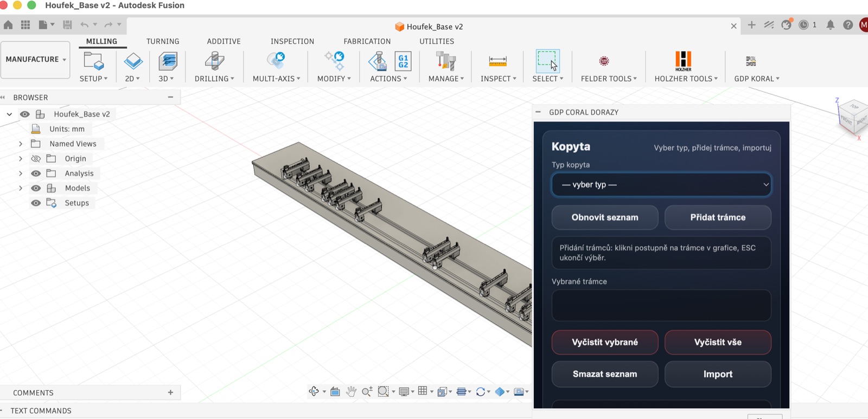Viewport: 868px width, 419px height.
Task: Open the job status clock icon
Action: point(804,25)
